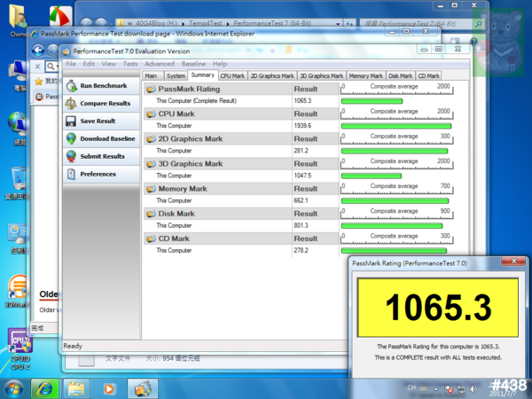The width and height of the screenshot is (532, 399).
Task: Launch Windows Media Player from the taskbar
Action: coord(108,387)
